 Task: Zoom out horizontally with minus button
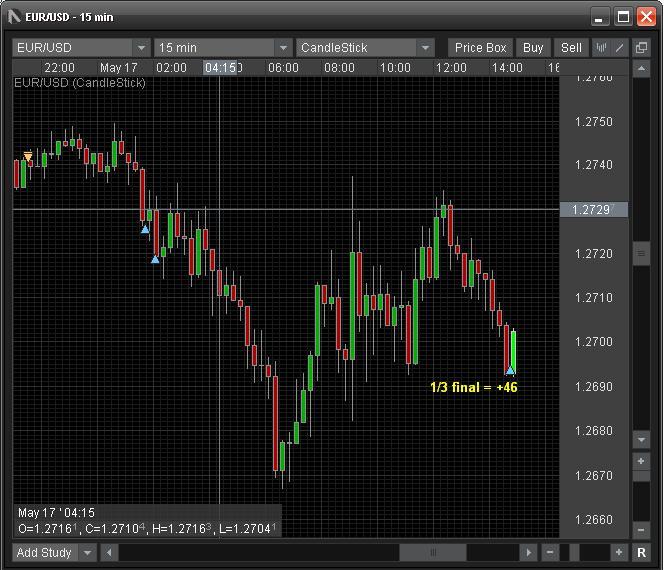pyautogui.click(x=550, y=552)
